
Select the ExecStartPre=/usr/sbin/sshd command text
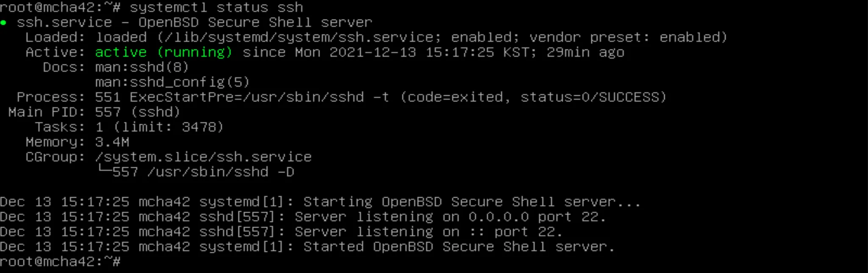tap(247, 97)
